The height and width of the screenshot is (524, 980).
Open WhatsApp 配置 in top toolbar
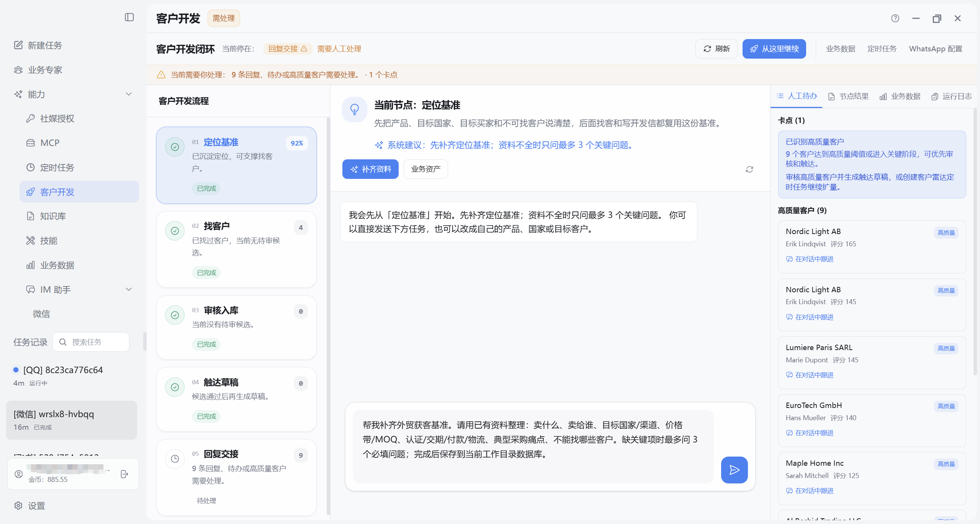pos(936,49)
